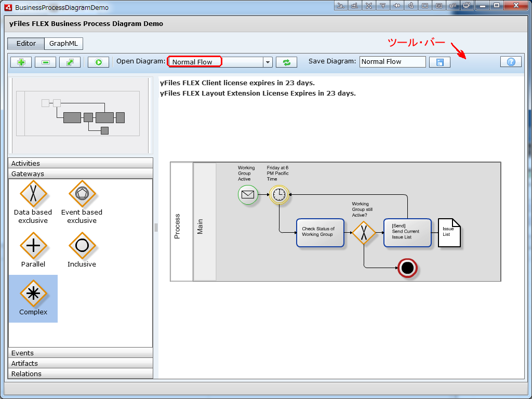This screenshot has width=532, height=399.
Task: Switch to the GraphML tab
Action: point(63,44)
